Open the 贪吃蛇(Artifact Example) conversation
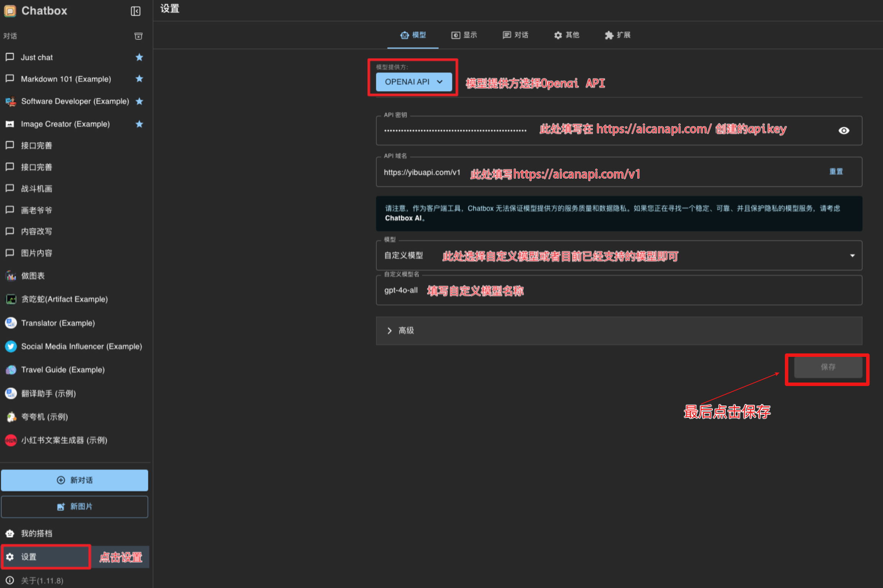The height and width of the screenshot is (588, 883). coord(64,299)
